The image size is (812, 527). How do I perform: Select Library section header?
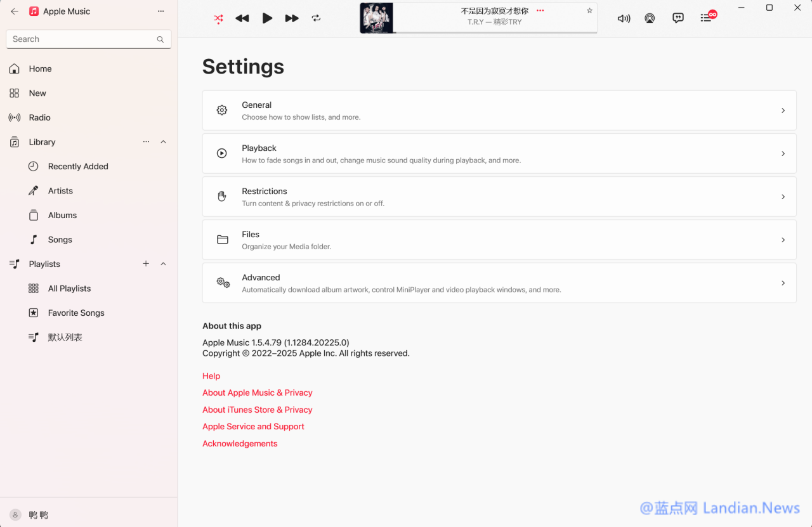coord(42,142)
